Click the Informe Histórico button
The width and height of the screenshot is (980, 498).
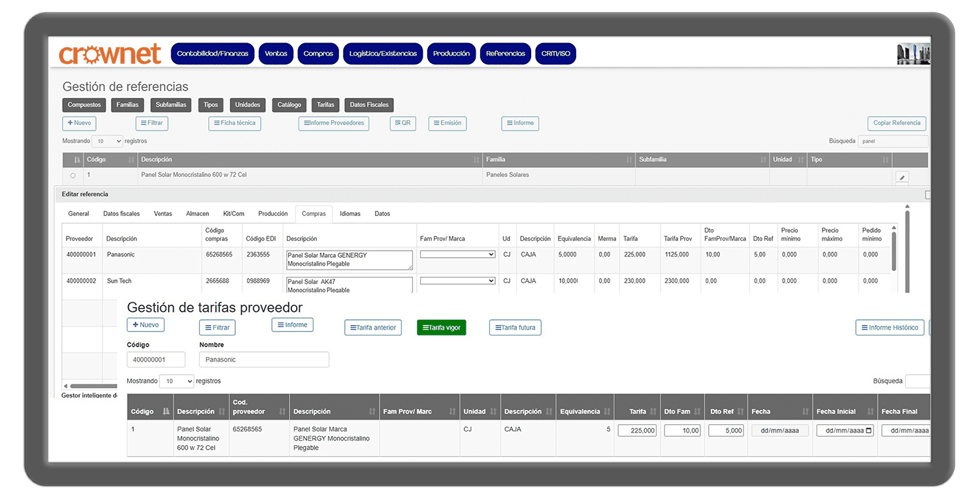point(889,328)
